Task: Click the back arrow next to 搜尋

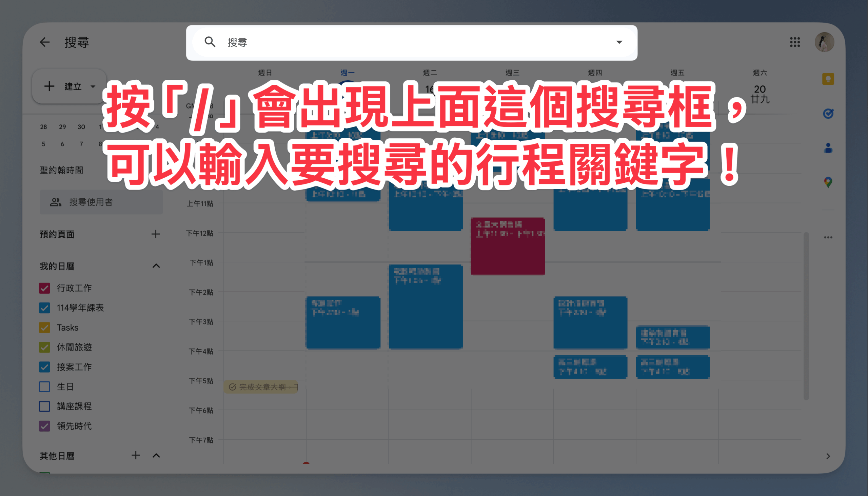Action: pyautogui.click(x=45, y=42)
